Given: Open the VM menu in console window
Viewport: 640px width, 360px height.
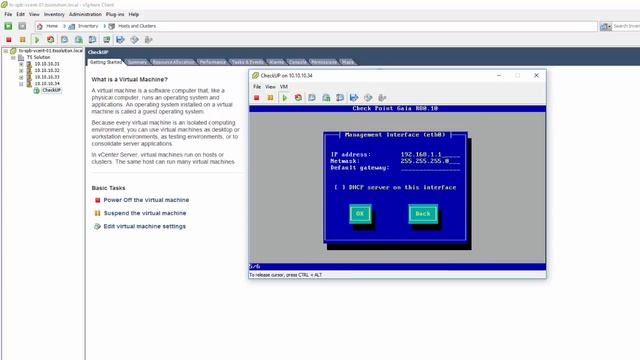Looking at the screenshot, I should pos(284,87).
